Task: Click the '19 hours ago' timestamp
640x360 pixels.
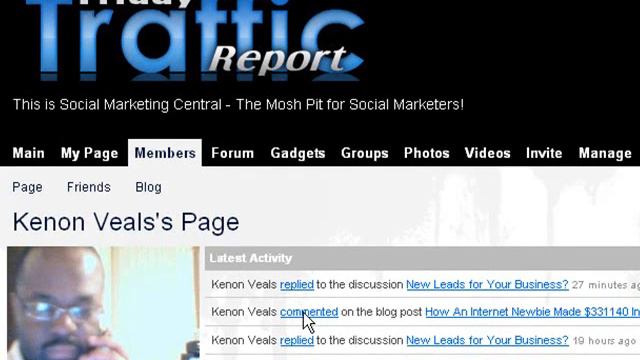Action: click(604, 340)
